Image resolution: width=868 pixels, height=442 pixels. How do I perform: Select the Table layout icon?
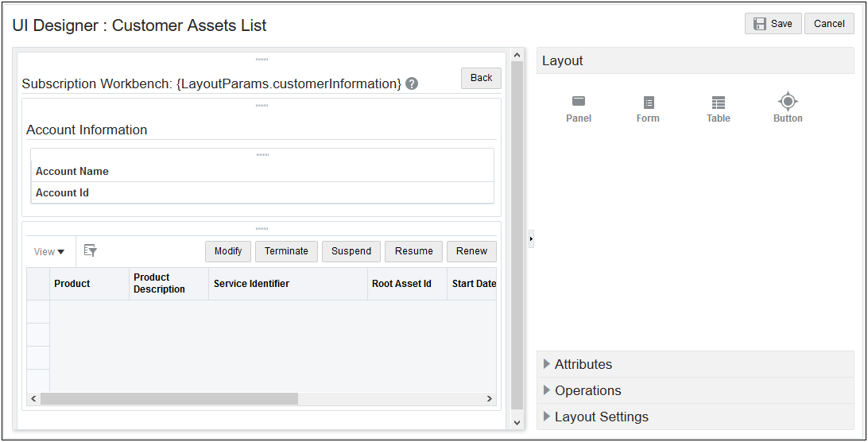point(719,103)
